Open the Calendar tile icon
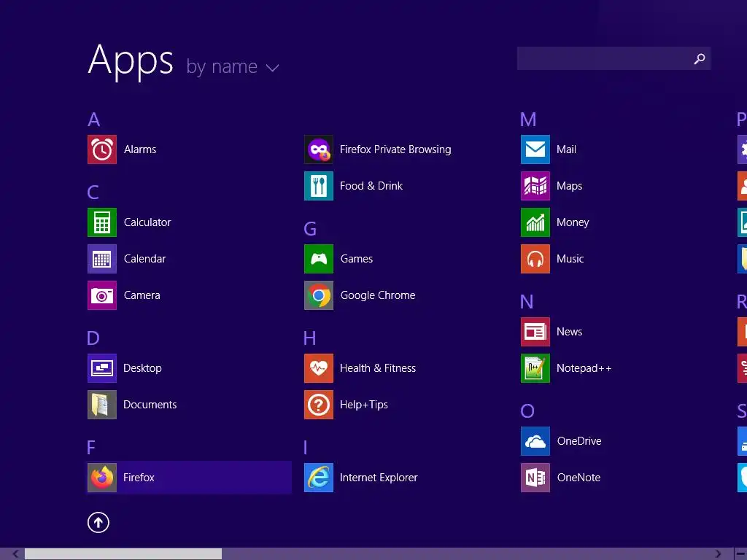 click(x=102, y=259)
